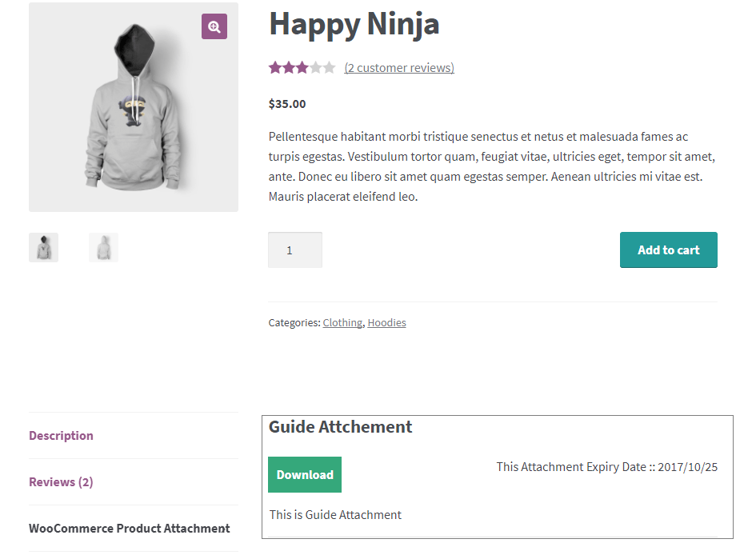The height and width of the screenshot is (559, 756).
Task: Switch to the Reviews (2) tab
Action: pos(61,482)
